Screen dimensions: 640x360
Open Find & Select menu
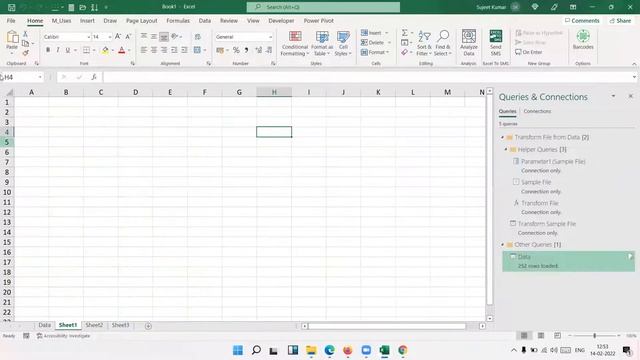tap(442, 43)
